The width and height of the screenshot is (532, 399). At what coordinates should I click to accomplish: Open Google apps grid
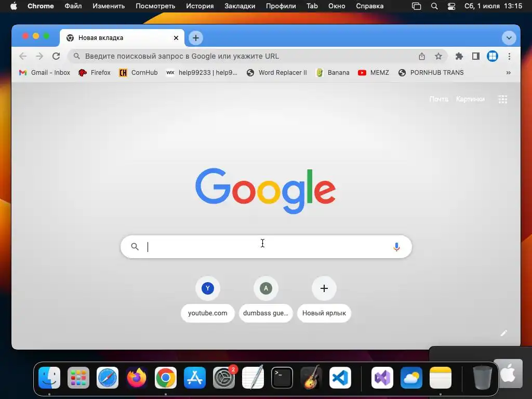point(502,99)
